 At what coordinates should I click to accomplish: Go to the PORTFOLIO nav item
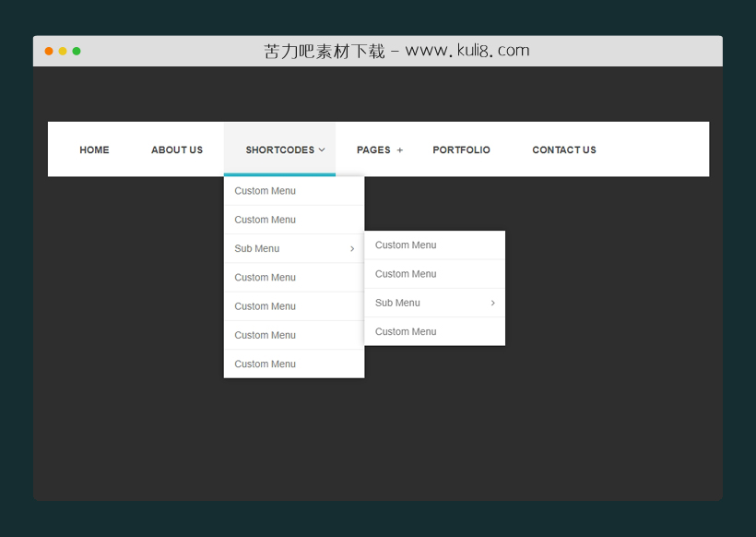coord(461,149)
